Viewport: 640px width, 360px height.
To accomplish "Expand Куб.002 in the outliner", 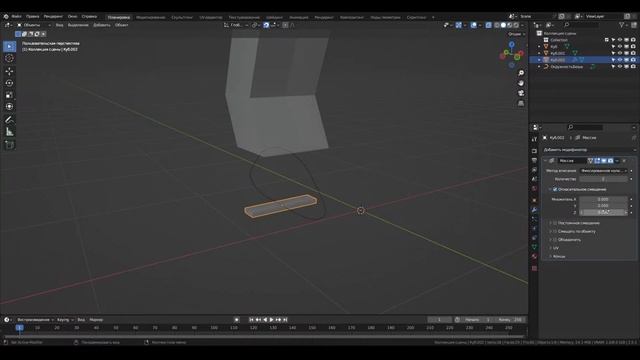I will tap(539, 53).
